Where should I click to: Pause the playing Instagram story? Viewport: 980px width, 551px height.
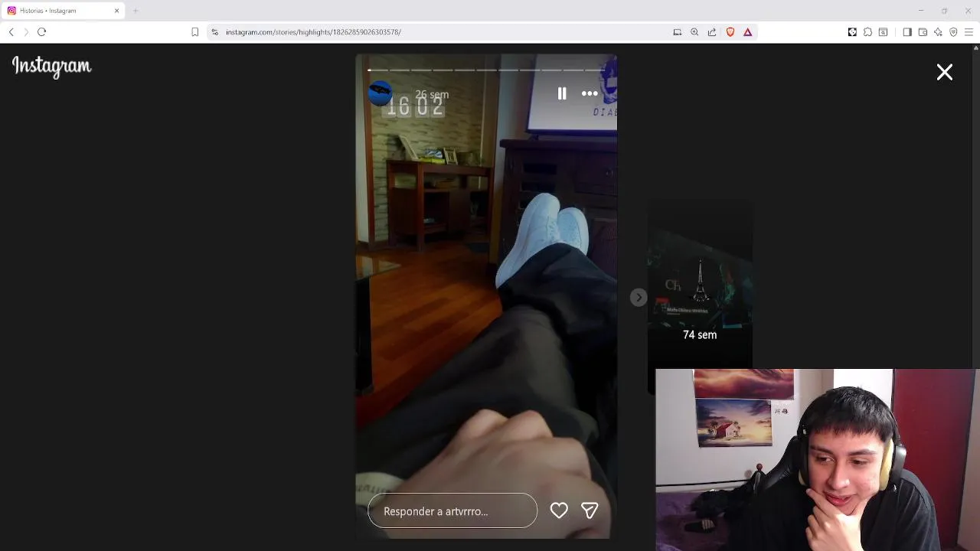tap(562, 93)
